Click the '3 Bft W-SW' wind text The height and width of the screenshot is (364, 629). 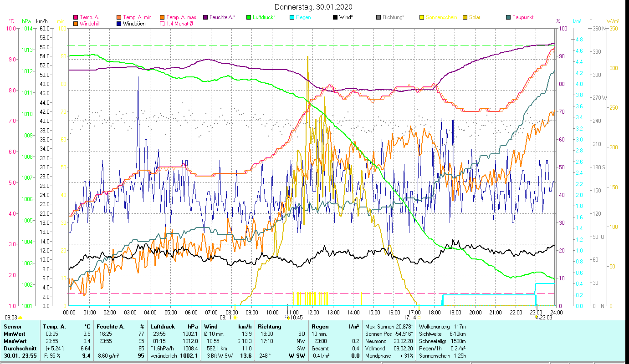pos(221,356)
